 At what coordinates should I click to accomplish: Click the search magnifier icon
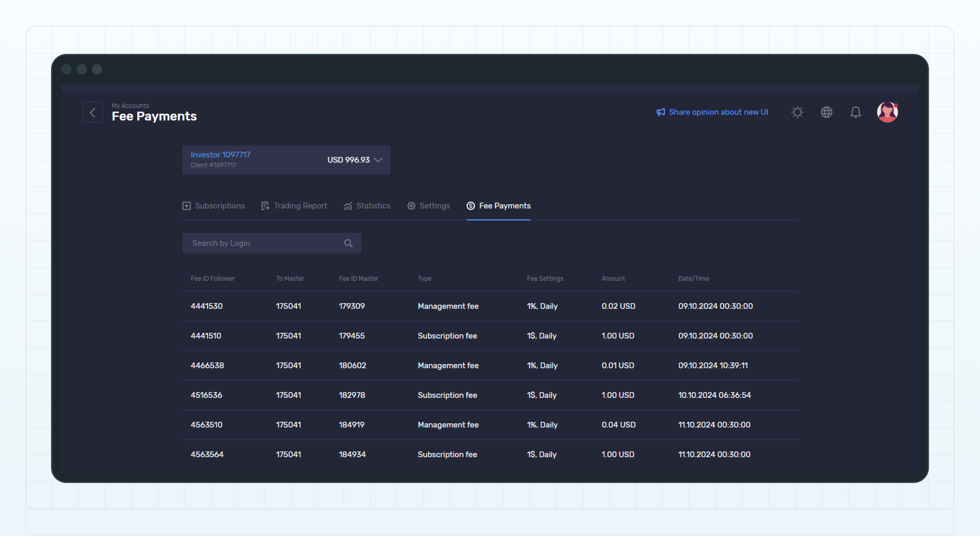pyautogui.click(x=348, y=243)
